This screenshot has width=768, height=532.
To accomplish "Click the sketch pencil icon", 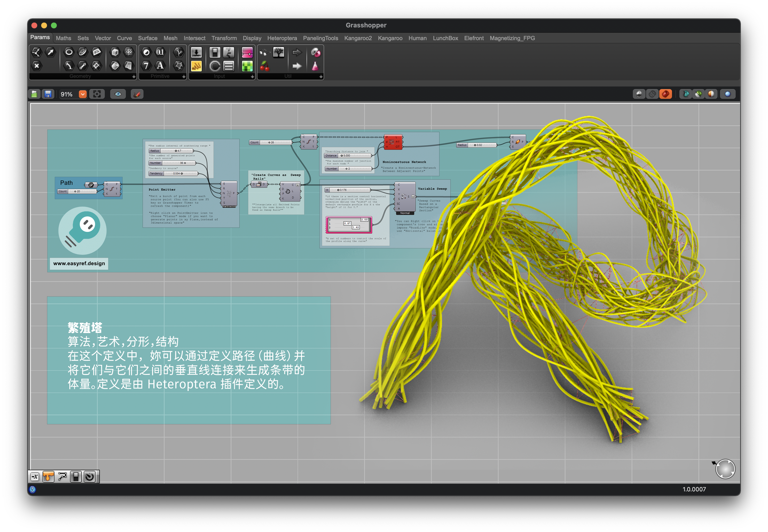I will (137, 94).
